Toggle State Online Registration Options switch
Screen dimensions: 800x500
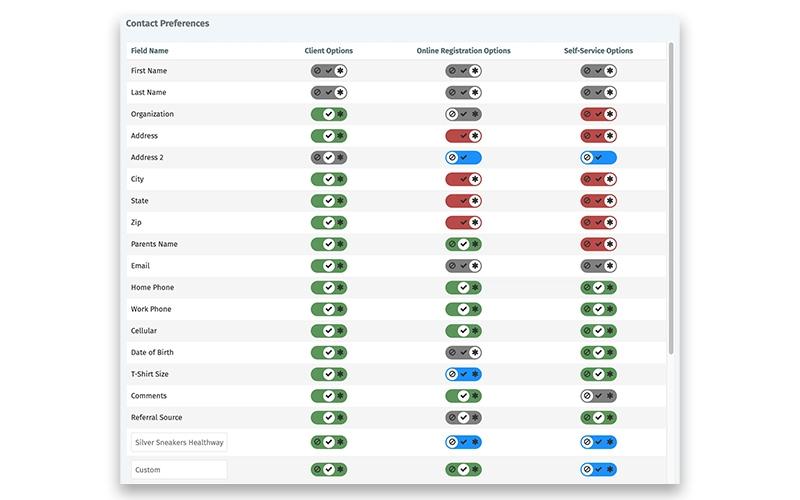[x=464, y=201]
